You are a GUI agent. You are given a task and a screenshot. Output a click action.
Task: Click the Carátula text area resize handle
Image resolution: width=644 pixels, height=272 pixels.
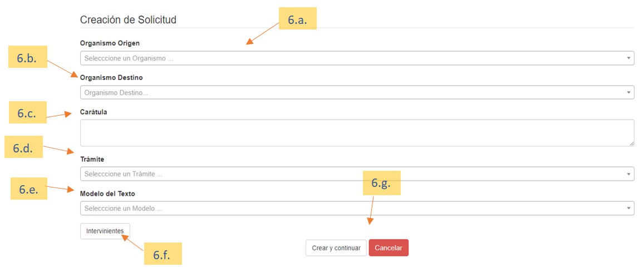(x=631, y=144)
